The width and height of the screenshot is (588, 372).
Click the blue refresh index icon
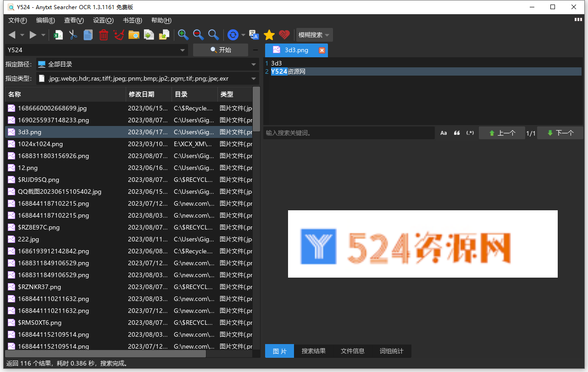(x=233, y=35)
